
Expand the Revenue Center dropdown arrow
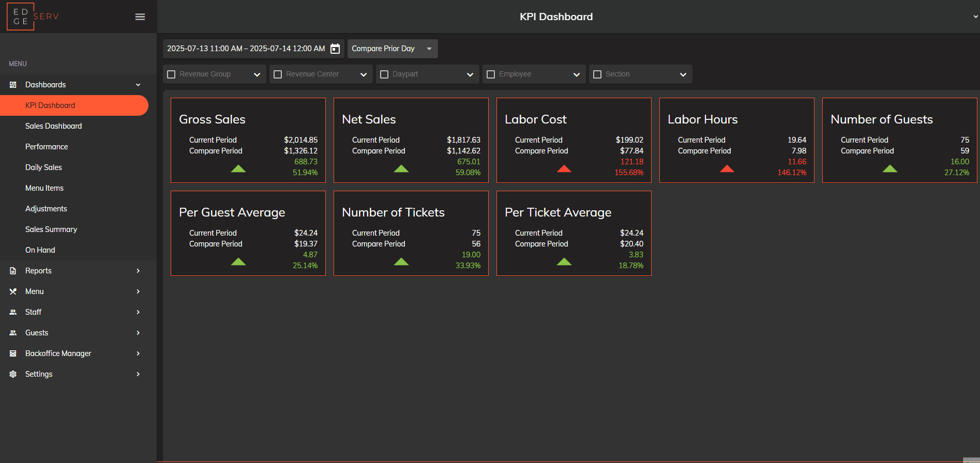coord(364,74)
